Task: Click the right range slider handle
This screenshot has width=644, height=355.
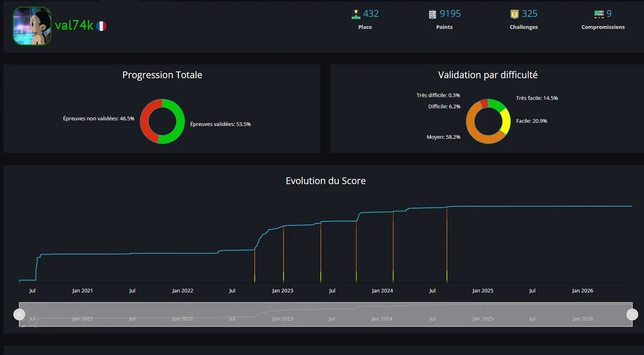Action: pyautogui.click(x=632, y=315)
